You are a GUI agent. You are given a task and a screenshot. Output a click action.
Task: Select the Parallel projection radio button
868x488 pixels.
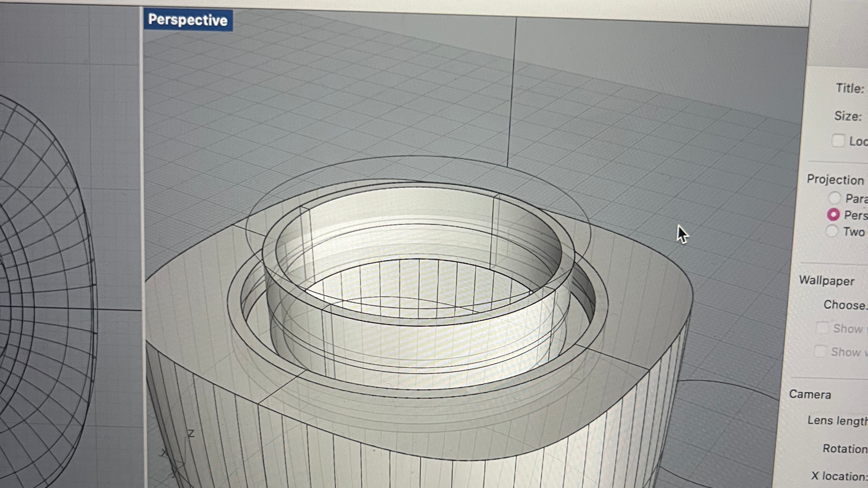[834, 198]
